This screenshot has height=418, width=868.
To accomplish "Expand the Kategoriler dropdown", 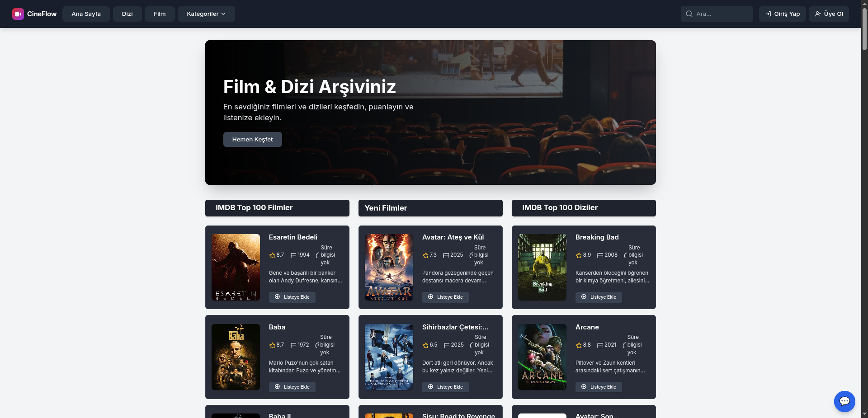I will coord(206,14).
